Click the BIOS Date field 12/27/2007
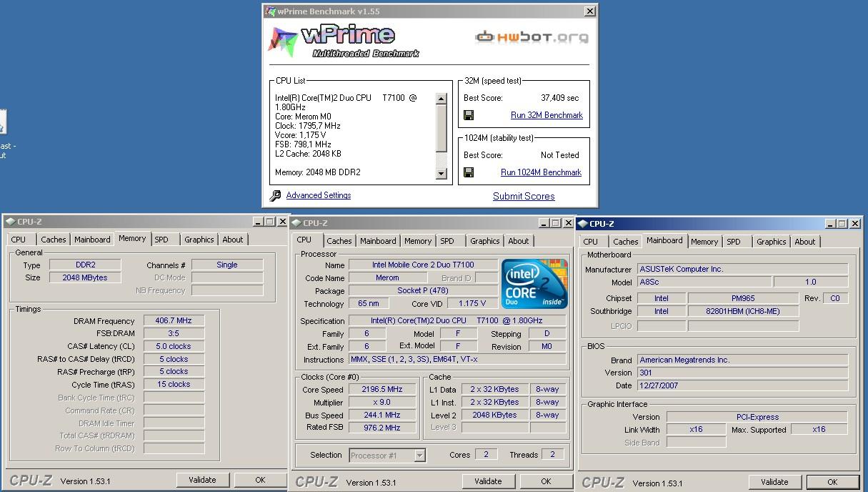868x492 pixels. (742, 385)
